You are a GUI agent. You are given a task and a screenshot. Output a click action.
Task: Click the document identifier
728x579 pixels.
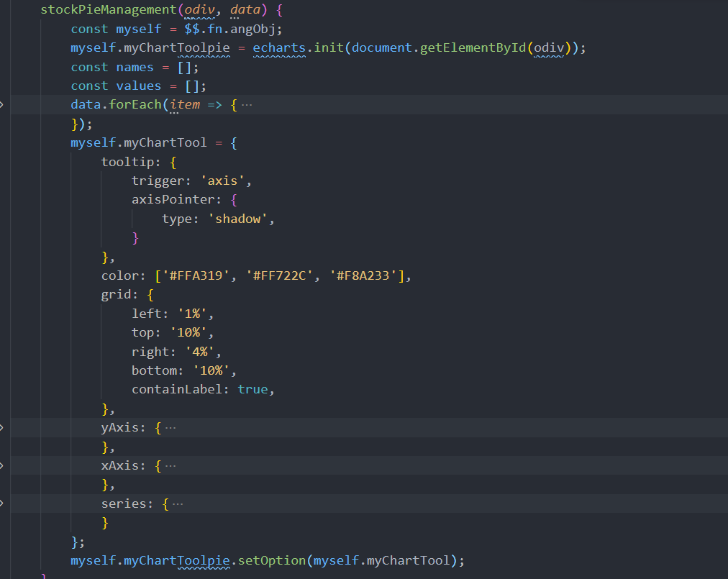click(x=382, y=47)
